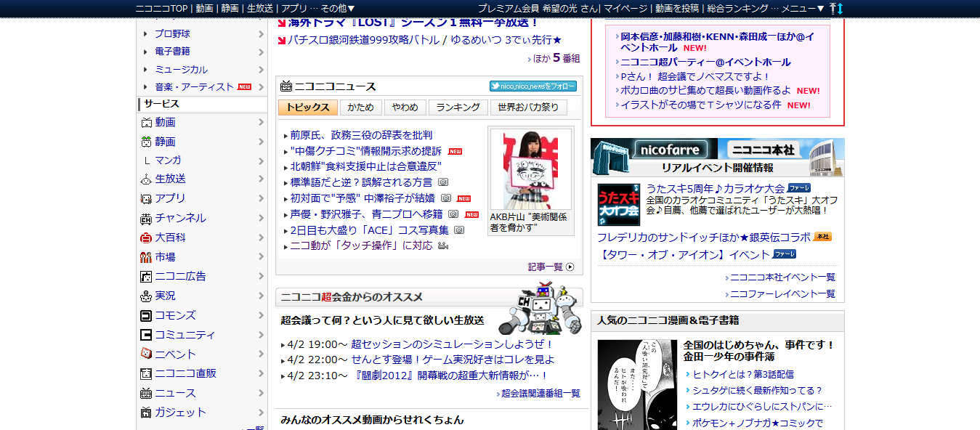
Task: Click the Twitter follow nico_nico_news button
Action: coord(533,86)
